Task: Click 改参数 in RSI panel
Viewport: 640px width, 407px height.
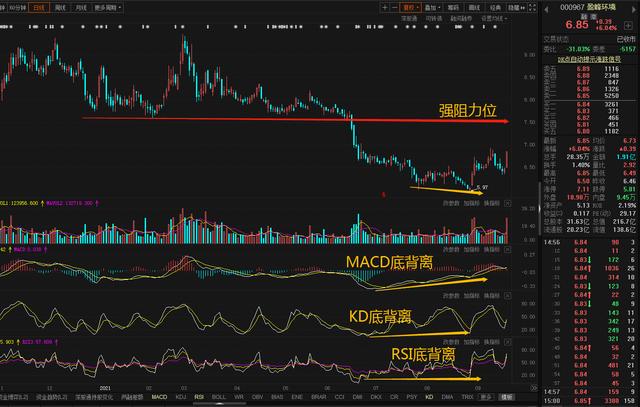Action: pos(451,341)
